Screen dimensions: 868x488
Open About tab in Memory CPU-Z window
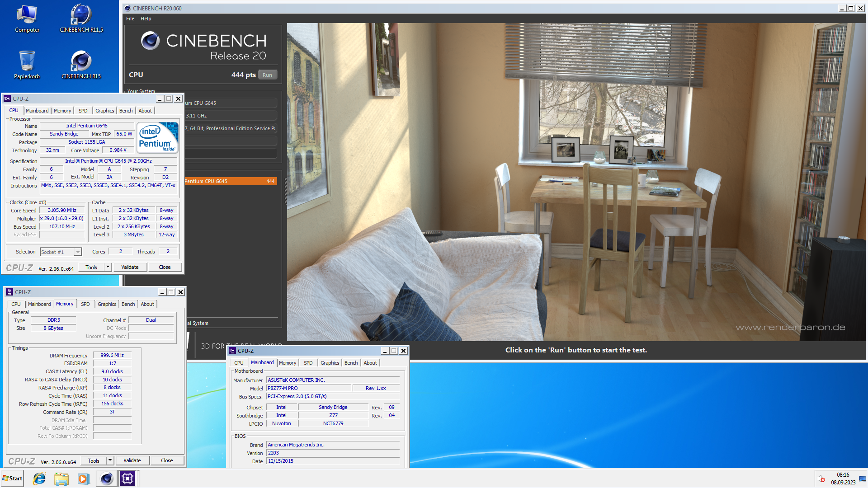[x=147, y=304]
